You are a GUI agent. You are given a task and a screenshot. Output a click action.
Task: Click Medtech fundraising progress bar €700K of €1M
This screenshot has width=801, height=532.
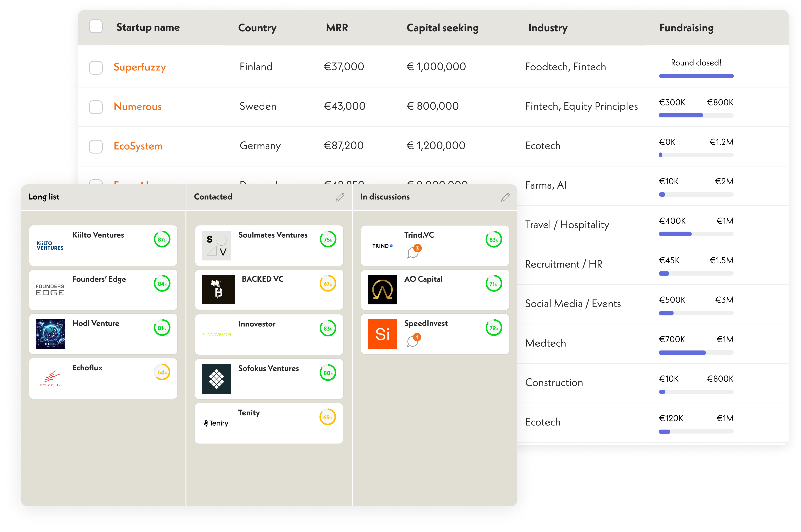point(696,353)
